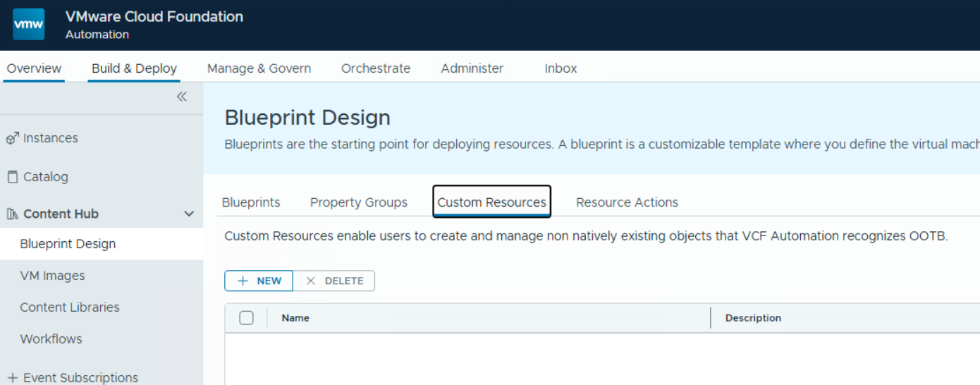Open the Inbox tab

pos(561,68)
